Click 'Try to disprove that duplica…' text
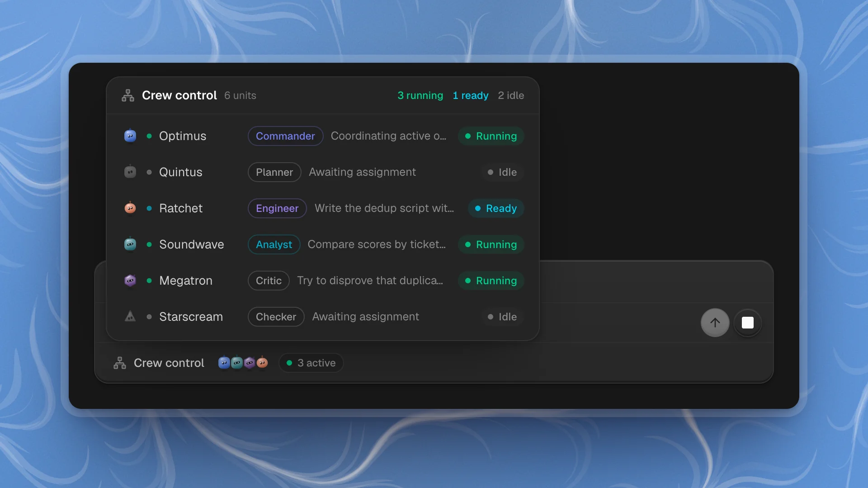The image size is (868, 488). point(370,281)
